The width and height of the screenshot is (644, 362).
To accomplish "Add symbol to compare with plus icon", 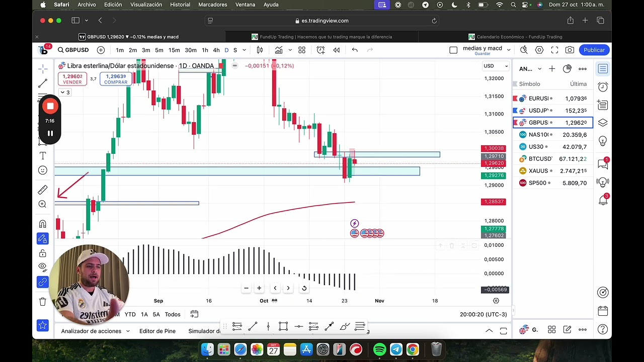I will click(x=101, y=50).
